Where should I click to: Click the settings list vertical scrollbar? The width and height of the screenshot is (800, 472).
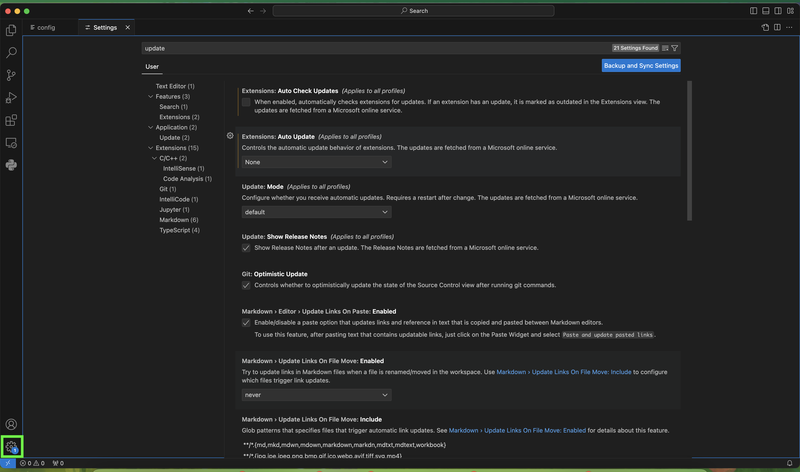689,151
